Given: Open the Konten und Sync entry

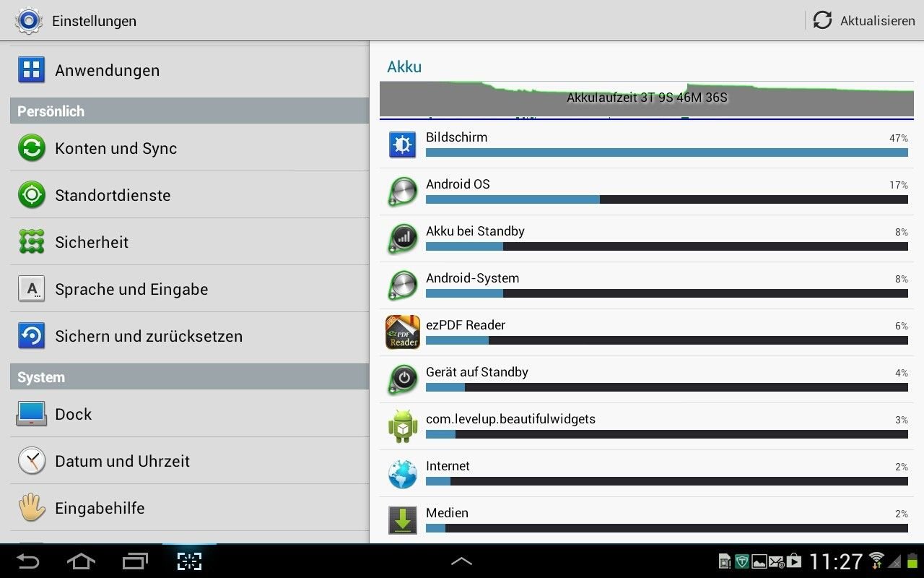Looking at the screenshot, I should tap(189, 148).
